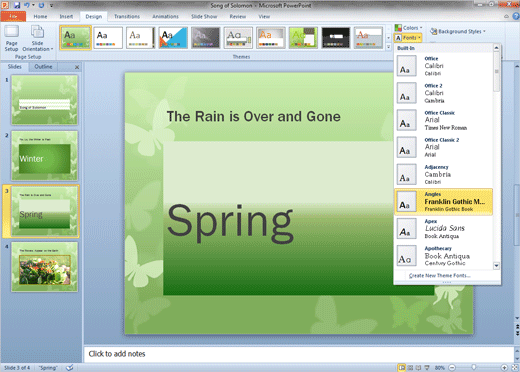The image size is (520, 372).
Task: Choose the Office Classic Arial font set
Action: 443,120
